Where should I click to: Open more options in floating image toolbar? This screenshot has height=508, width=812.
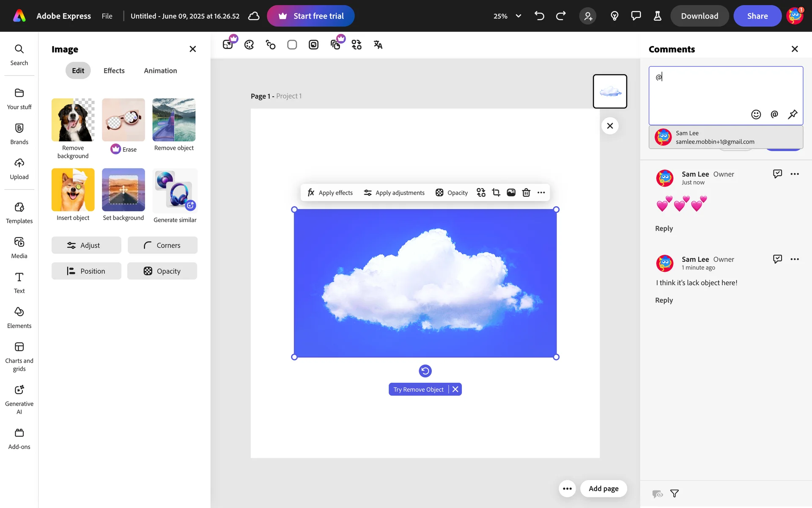(541, 193)
